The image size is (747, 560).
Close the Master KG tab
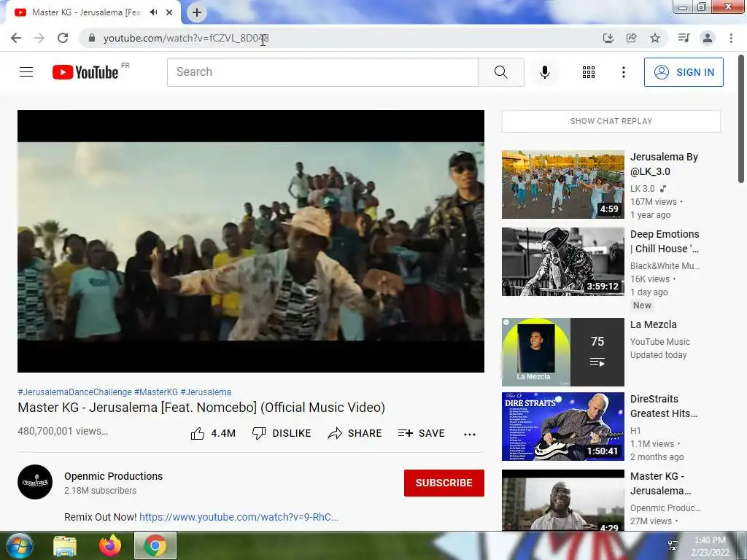coord(169,12)
